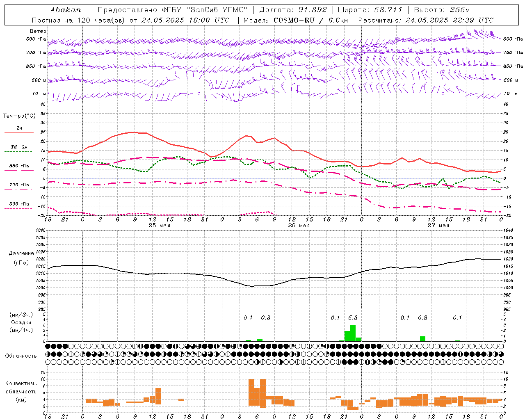This screenshot has height=420, width=525.
Task: Select the forecast start time 24.05.2025 18:00 UTC
Action: 185,20
